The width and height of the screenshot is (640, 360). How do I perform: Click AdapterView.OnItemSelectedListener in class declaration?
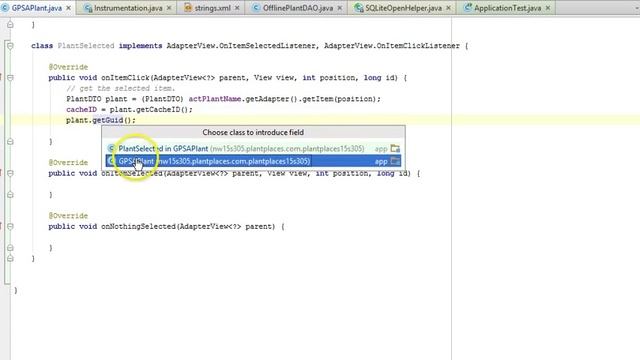[241, 46]
